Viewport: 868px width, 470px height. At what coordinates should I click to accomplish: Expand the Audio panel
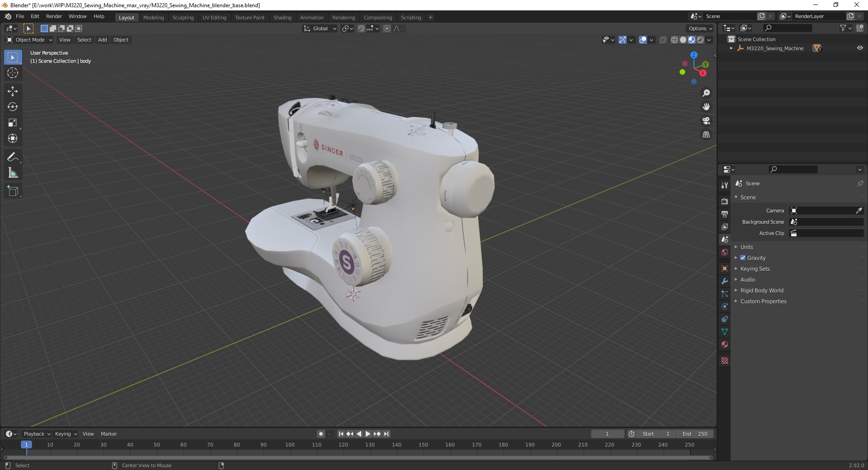747,279
